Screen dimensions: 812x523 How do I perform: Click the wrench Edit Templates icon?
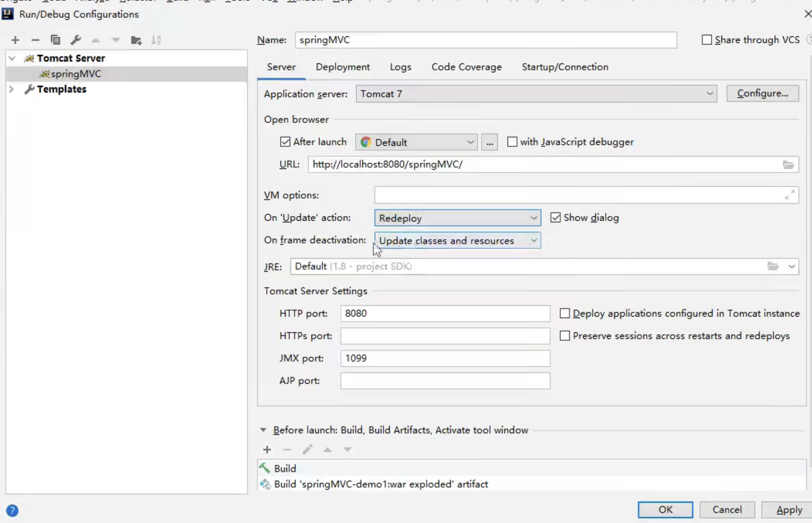point(76,40)
